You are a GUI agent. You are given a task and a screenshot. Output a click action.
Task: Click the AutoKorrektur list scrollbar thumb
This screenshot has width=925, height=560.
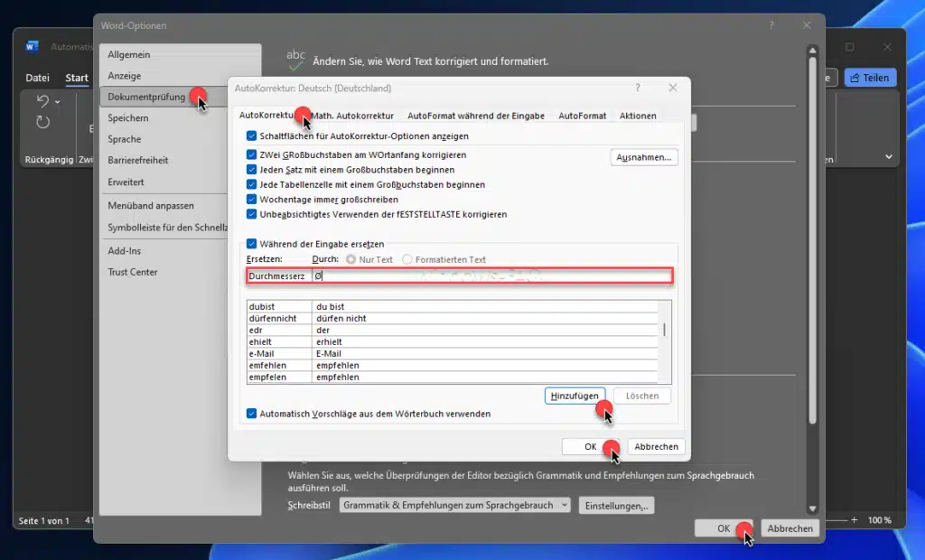click(664, 330)
